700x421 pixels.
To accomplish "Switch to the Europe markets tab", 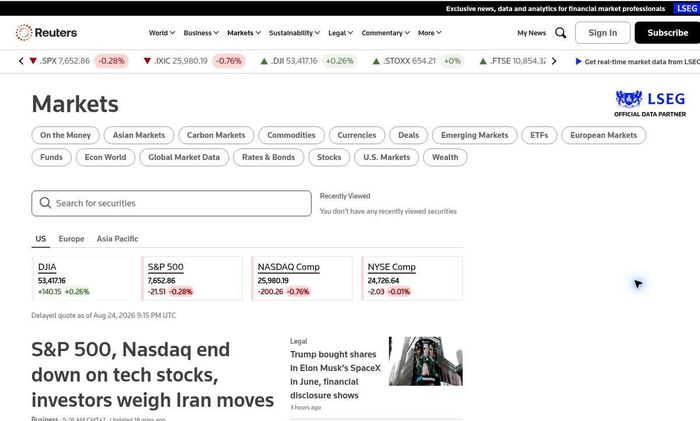I will [71, 239].
